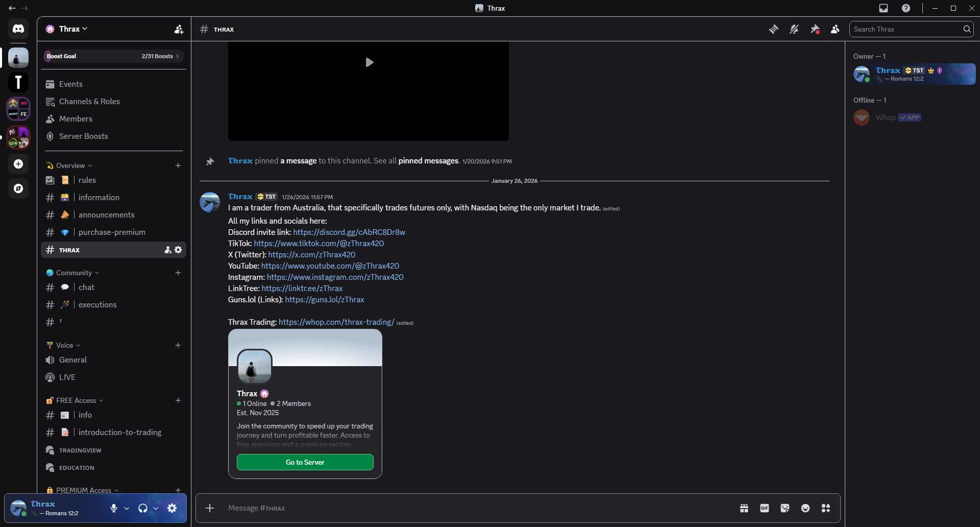Focus the Search Thrax field
Screen dimensions: 980x527
tap(911, 29)
